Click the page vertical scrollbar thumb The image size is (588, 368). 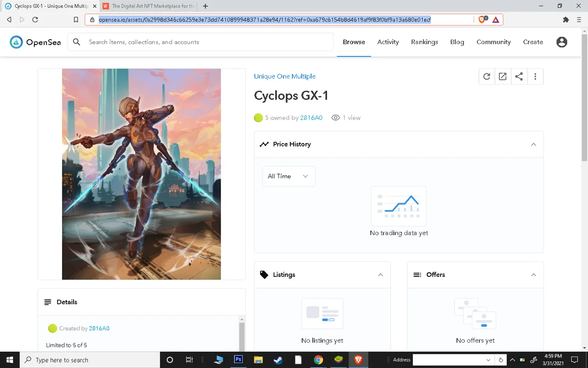pos(584,97)
